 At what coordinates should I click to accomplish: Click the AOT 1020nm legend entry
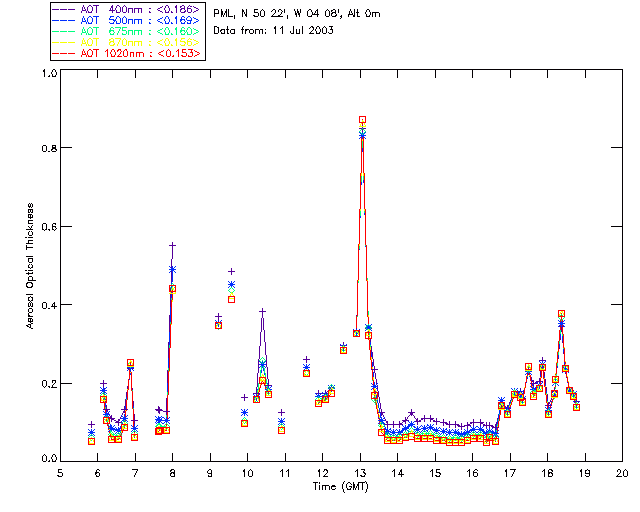click(127, 53)
